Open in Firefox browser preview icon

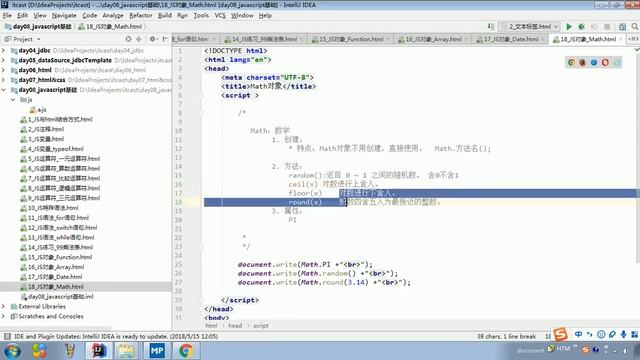582,62
